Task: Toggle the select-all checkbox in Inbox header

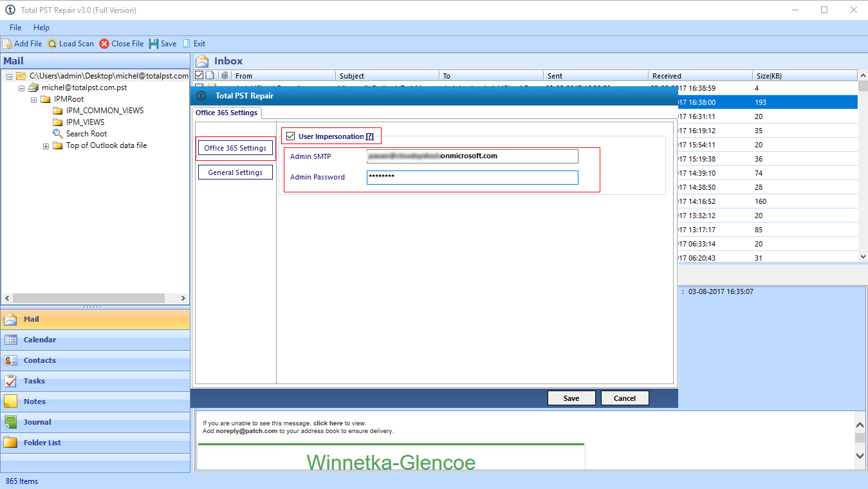Action: point(199,75)
